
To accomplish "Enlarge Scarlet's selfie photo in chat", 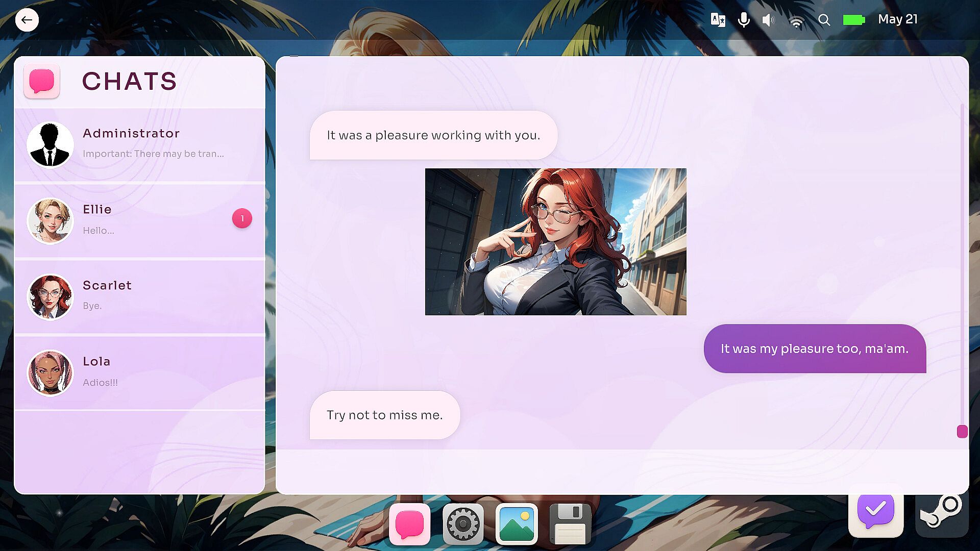I will click(x=555, y=241).
